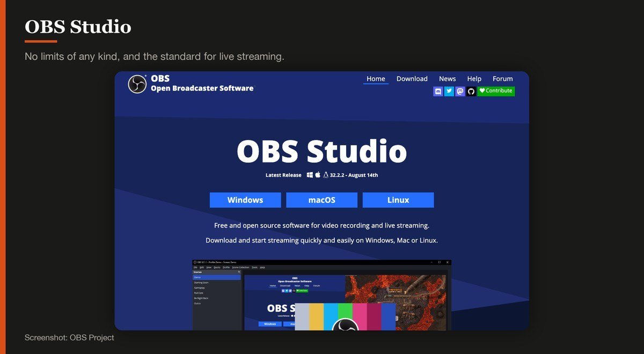This screenshot has width=644, height=354.
Task: Click the Scenes panel dock icon in OBS window
Action: coord(239,272)
